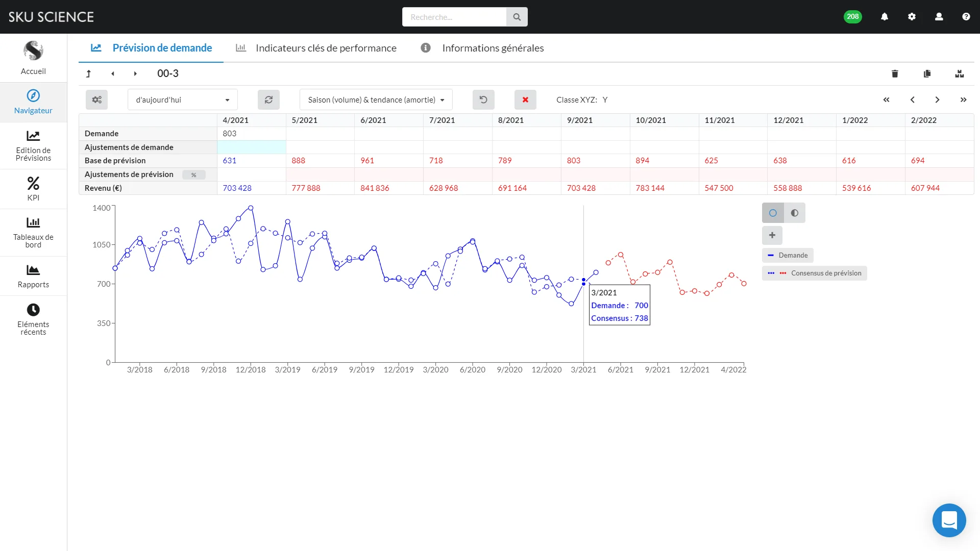
Task: Click Base de prévision value 894
Action: click(643, 161)
